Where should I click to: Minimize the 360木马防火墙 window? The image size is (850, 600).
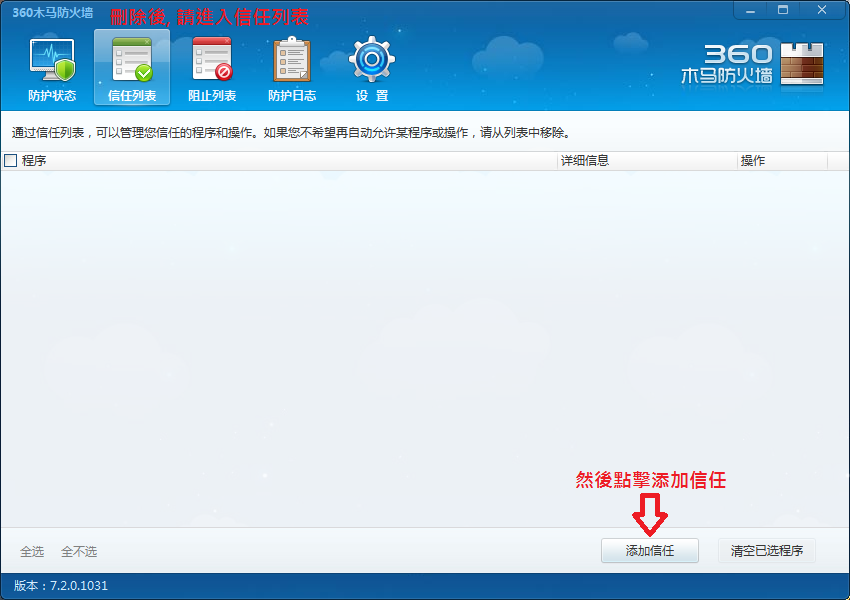click(750, 11)
